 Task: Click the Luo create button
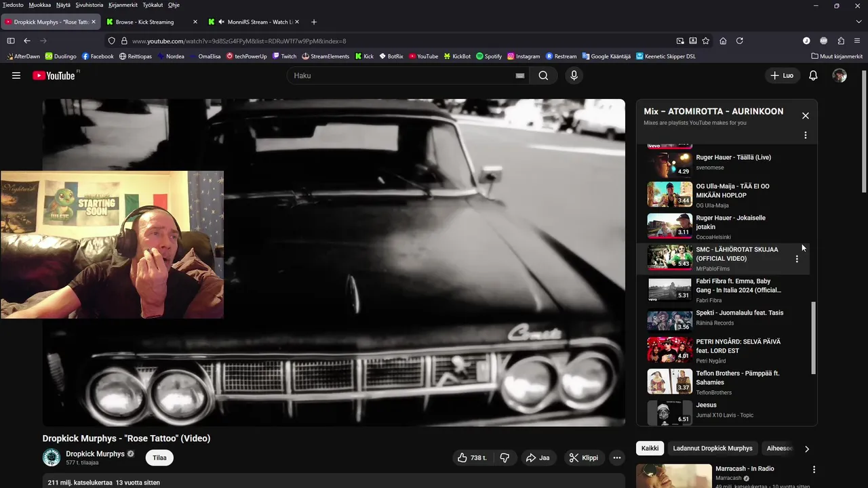tap(782, 76)
